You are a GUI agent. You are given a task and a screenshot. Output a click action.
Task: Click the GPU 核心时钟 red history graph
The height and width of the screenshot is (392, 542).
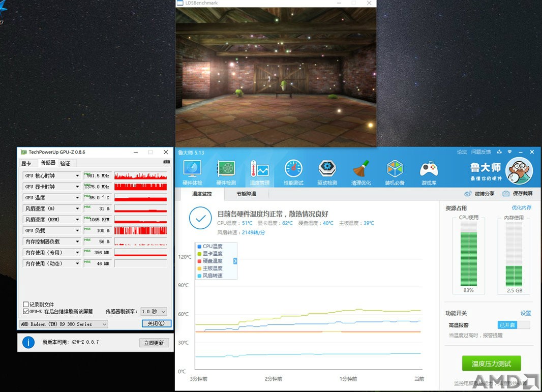click(141, 175)
